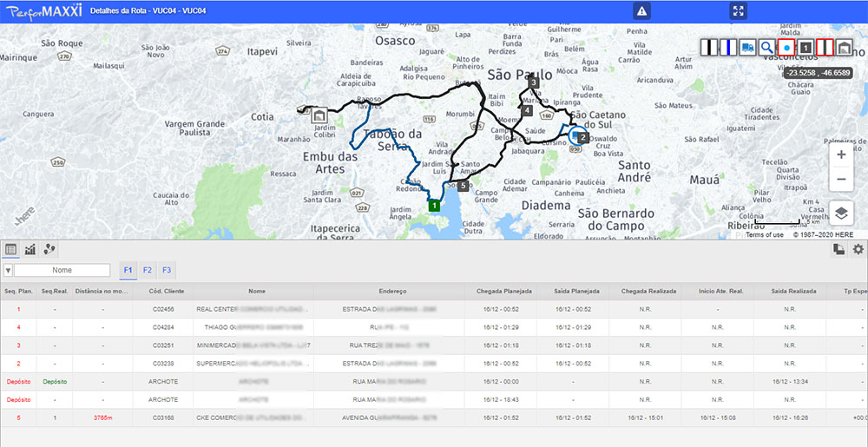
Task: Open the Terms of use link
Action: [x=765, y=235]
